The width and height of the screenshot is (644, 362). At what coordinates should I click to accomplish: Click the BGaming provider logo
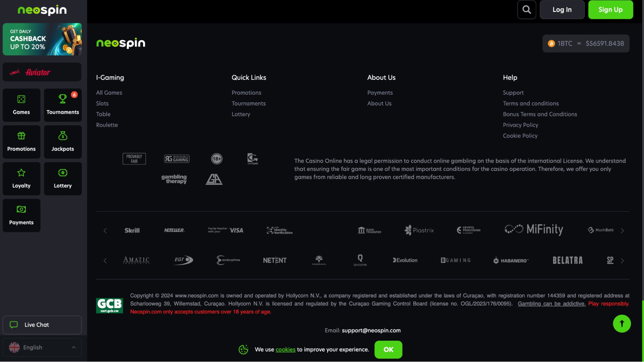pos(456,260)
